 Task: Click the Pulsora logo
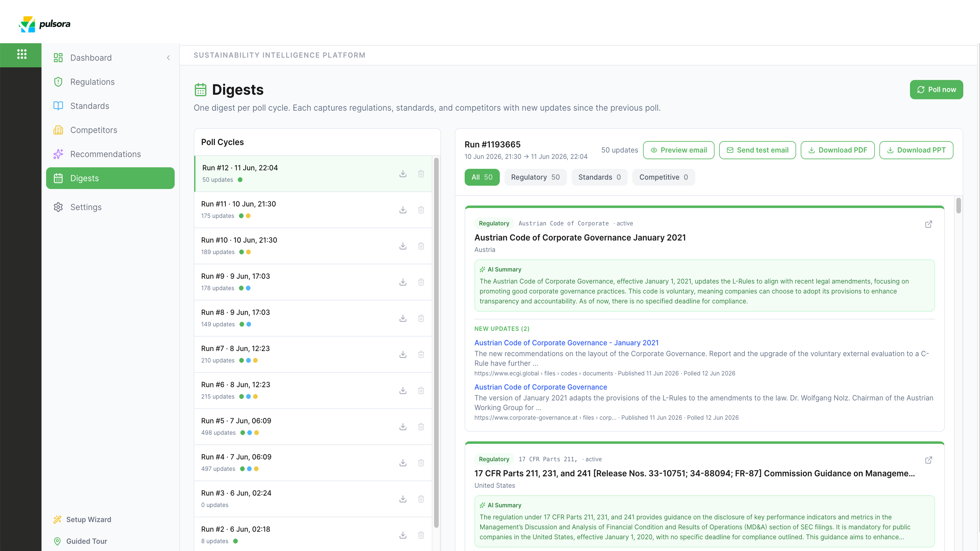[44, 24]
